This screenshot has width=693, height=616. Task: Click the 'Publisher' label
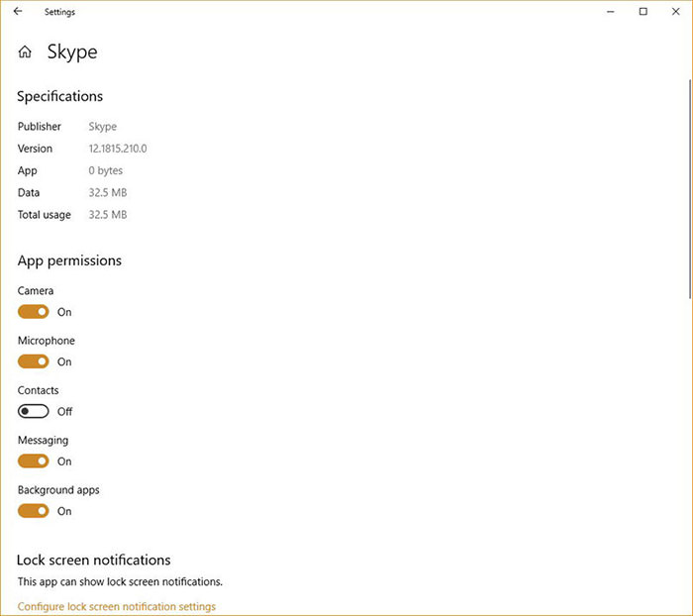pyautogui.click(x=40, y=127)
